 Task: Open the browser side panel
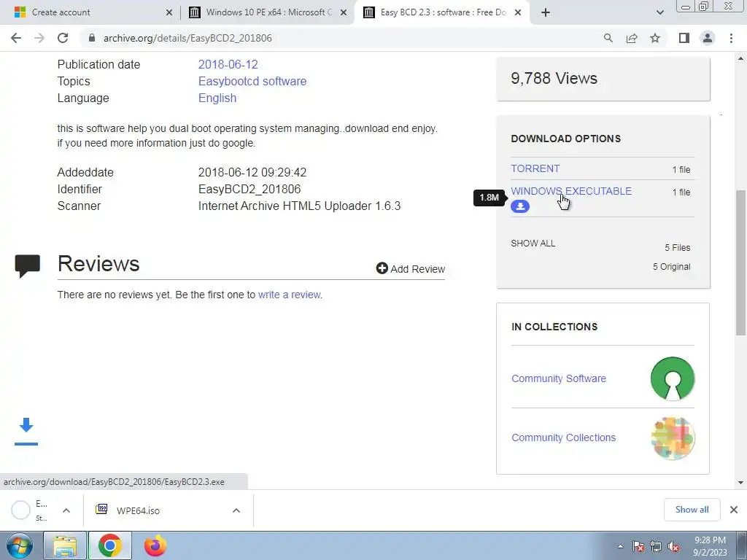(x=684, y=38)
